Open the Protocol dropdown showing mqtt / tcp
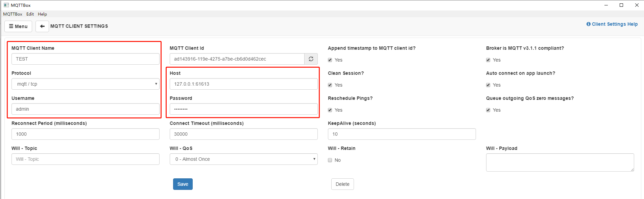644x199 pixels. [86, 84]
